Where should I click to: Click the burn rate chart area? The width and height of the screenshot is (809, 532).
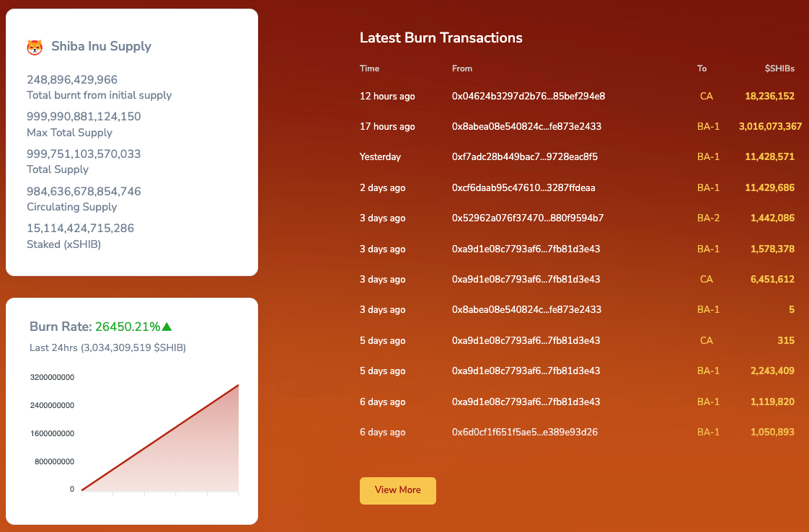(160, 438)
